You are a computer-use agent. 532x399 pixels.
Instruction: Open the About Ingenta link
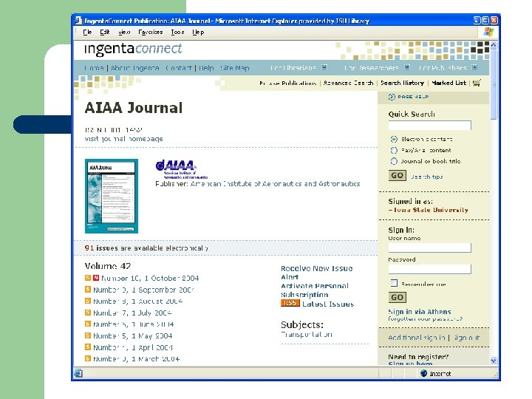134,68
